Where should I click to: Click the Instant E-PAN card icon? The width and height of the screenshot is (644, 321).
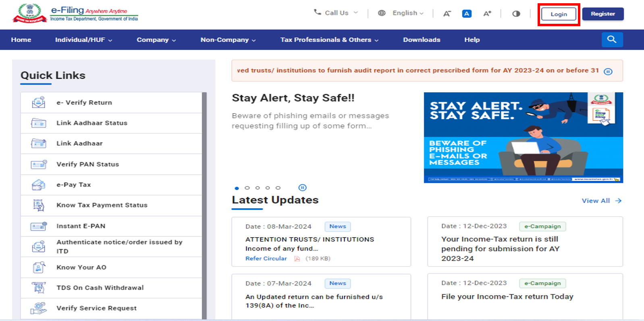[x=39, y=226]
